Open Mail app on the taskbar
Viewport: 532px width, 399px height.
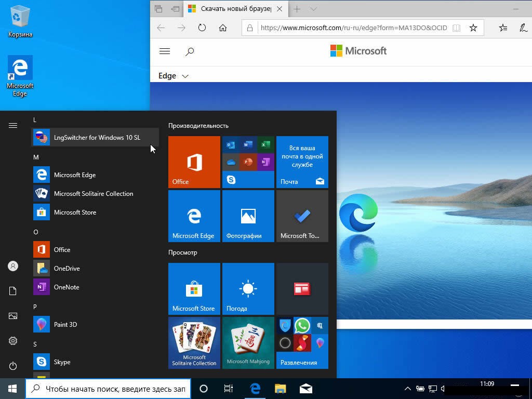305,389
